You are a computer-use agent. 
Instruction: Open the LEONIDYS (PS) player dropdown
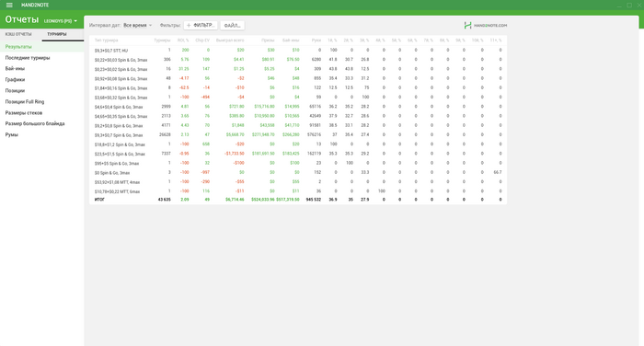point(61,21)
